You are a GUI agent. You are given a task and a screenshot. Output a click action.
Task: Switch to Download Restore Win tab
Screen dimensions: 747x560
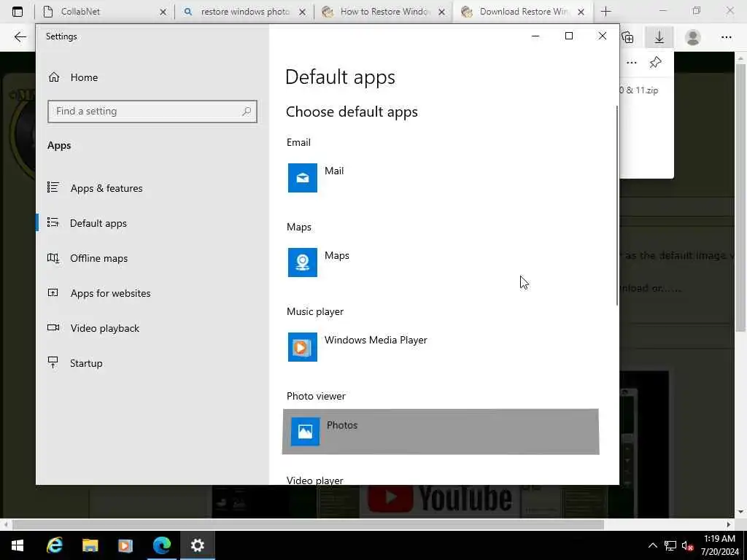(523, 12)
